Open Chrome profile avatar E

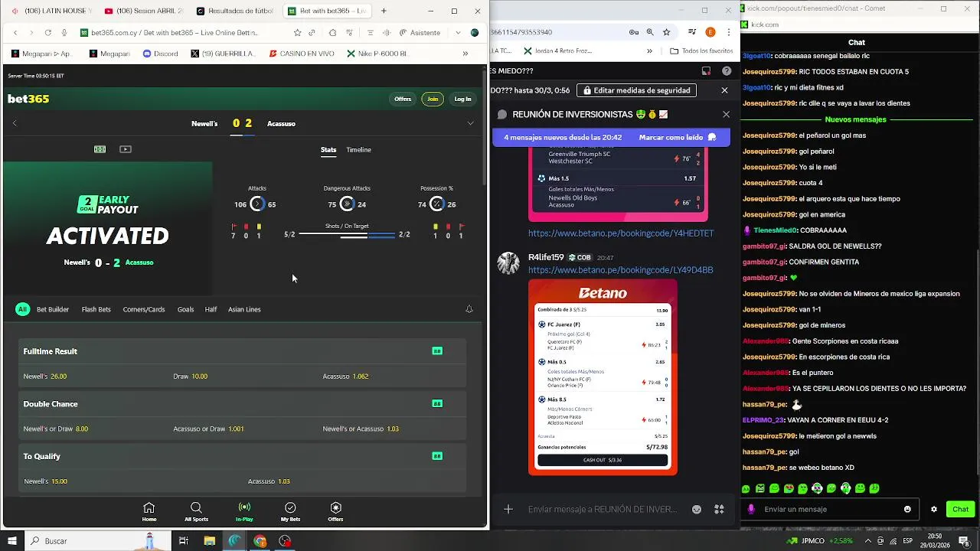pos(710,32)
